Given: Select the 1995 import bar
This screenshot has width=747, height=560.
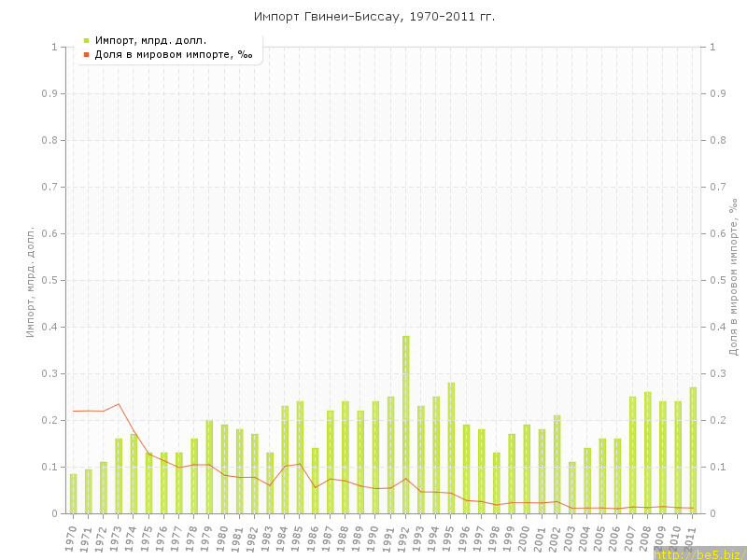Looking at the screenshot, I should point(451,448).
